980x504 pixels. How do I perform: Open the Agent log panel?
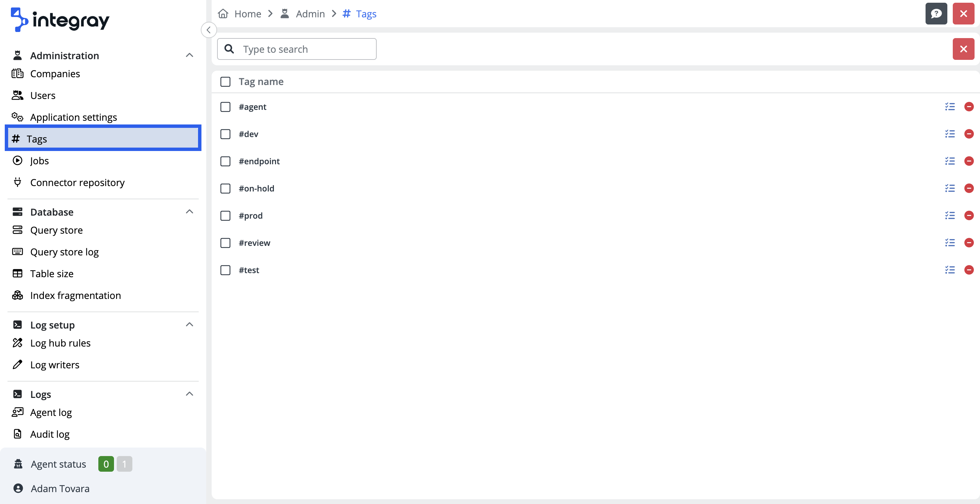51,412
